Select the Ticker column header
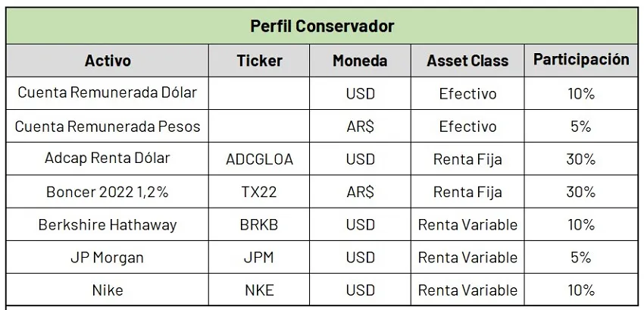 pos(259,61)
